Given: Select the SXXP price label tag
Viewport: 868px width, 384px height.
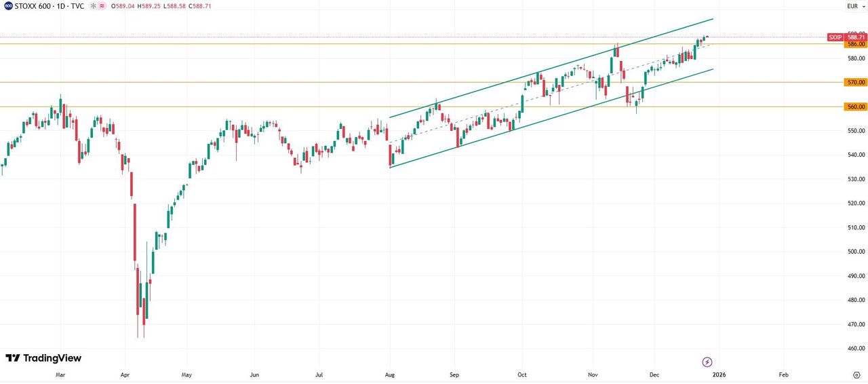Looking at the screenshot, I should [x=835, y=37].
